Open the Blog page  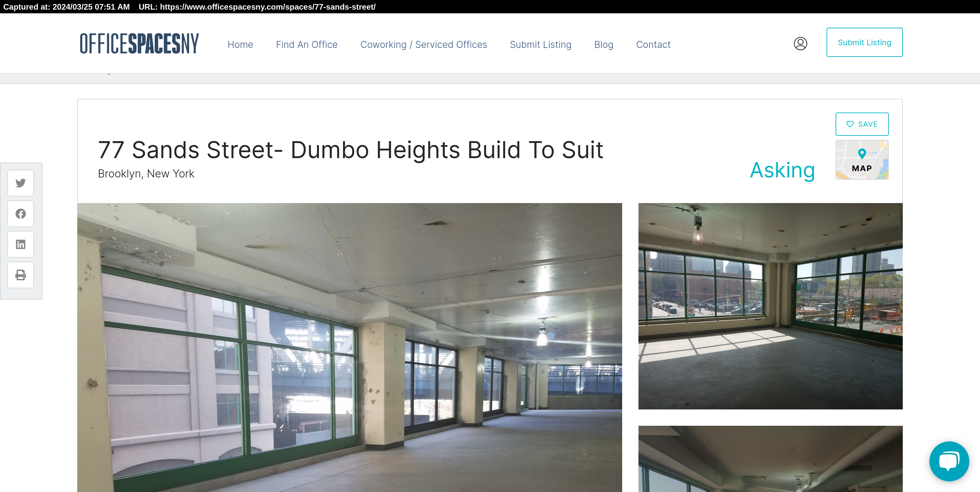pos(604,45)
